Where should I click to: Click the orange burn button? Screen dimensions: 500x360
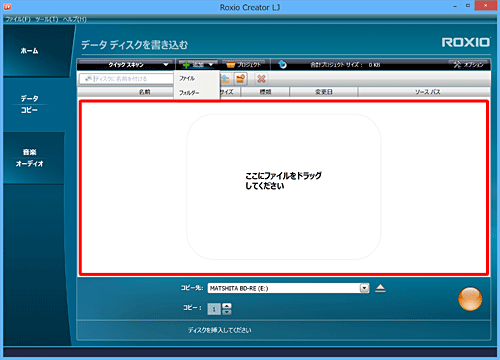point(470,299)
